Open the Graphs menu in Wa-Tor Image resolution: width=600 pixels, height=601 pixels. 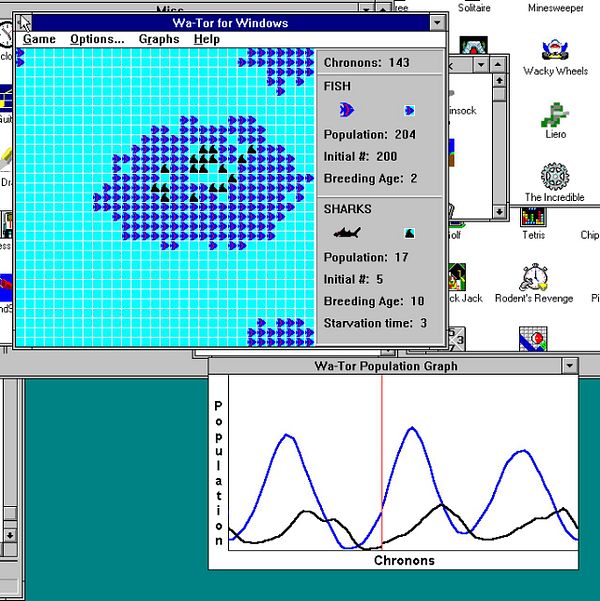click(x=159, y=39)
